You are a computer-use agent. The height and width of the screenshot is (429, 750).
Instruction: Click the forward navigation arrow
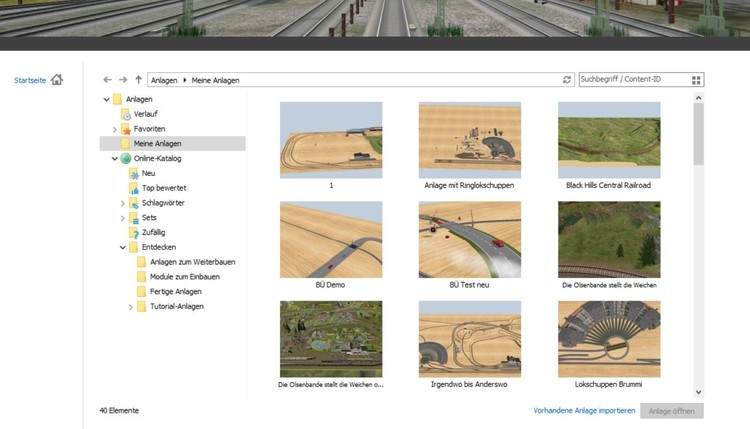(122, 79)
